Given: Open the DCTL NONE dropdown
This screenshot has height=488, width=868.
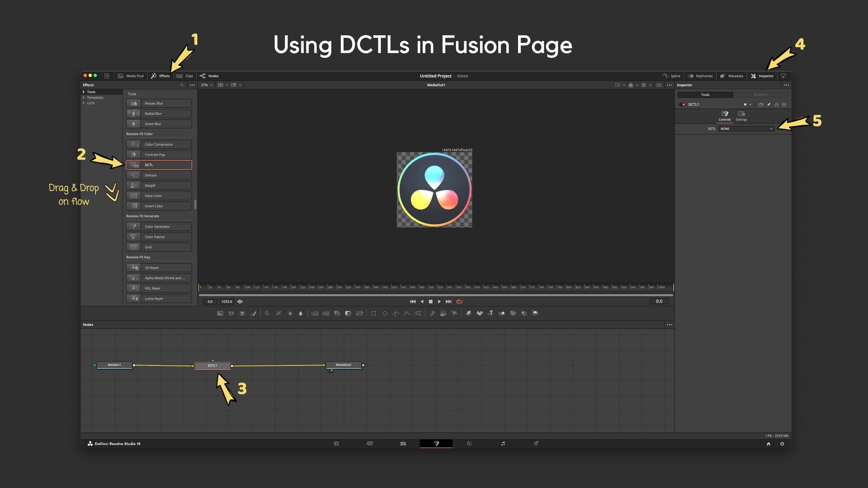Looking at the screenshot, I should pos(746,129).
